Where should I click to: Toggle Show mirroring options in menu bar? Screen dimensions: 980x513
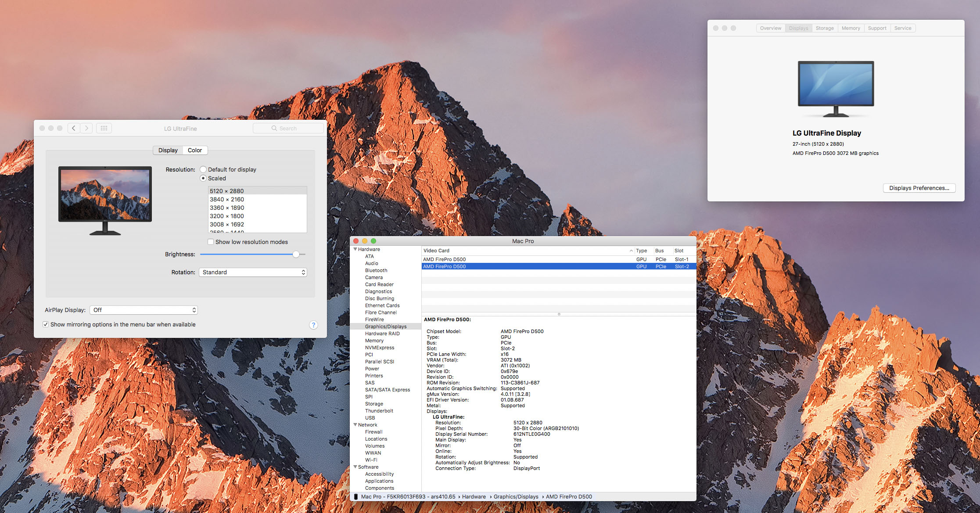click(x=46, y=324)
